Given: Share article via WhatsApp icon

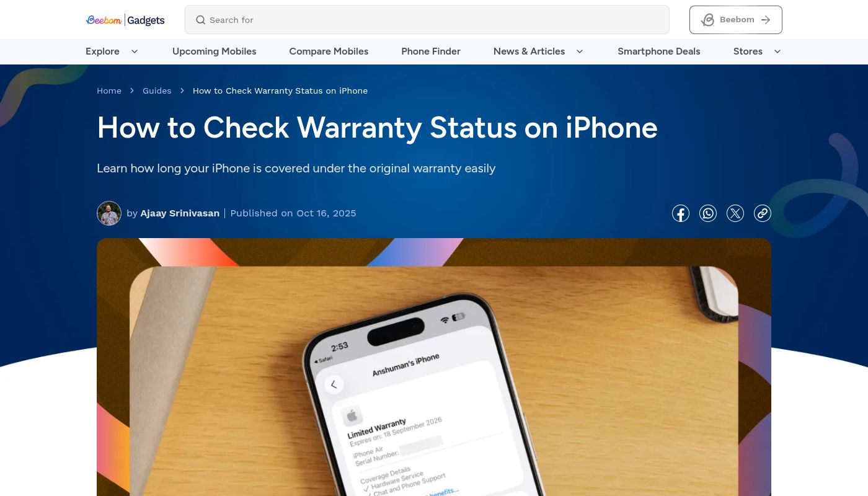Looking at the screenshot, I should point(708,213).
